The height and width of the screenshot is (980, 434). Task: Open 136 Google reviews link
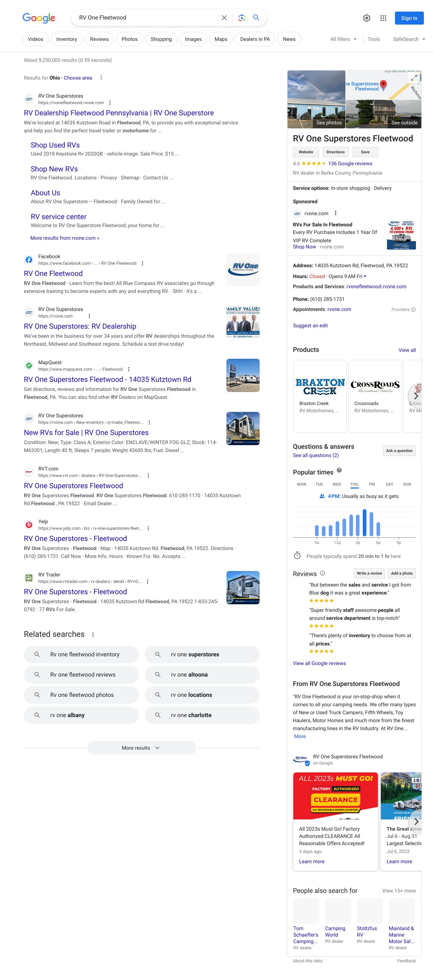point(350,163)
